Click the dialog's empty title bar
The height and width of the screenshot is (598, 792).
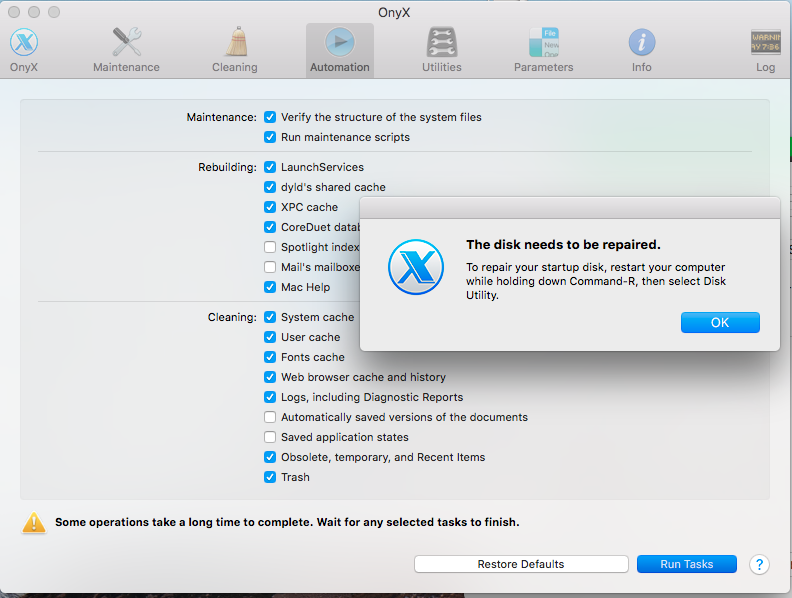[x=570, y=208]
